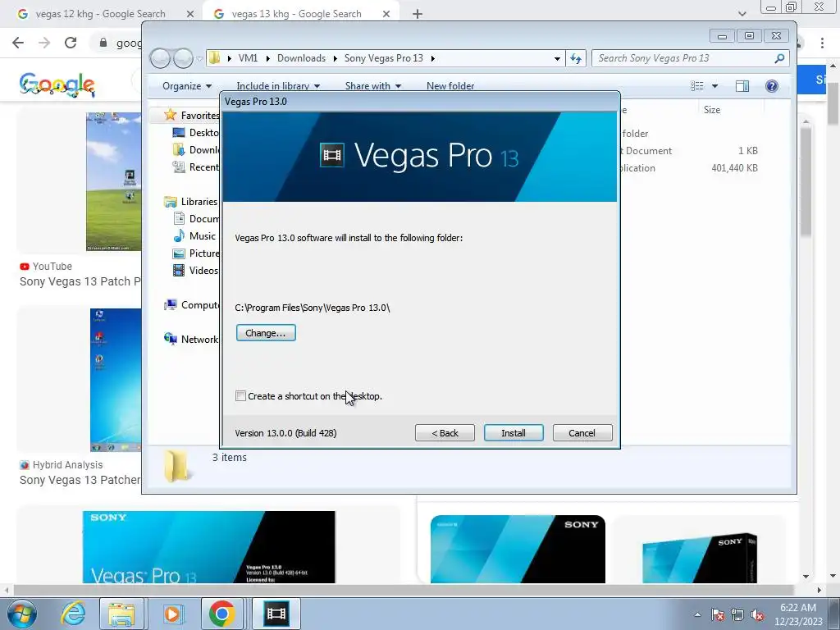The image size is (840, 630).
Task: Click the Explorer forward navigation arrow
Action: coord(183,58)
